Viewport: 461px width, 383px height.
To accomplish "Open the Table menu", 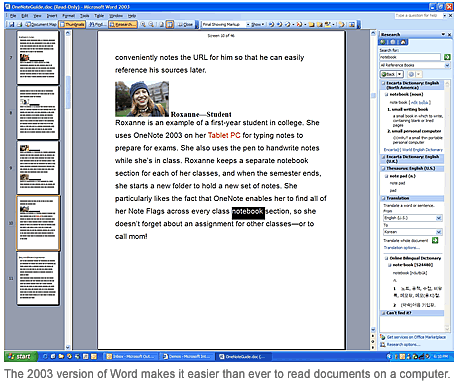I will (99, 16).
